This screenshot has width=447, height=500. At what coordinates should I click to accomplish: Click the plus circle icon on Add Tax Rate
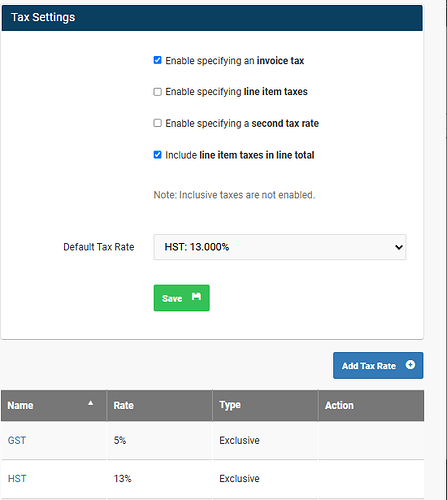[x=410, y=365]
